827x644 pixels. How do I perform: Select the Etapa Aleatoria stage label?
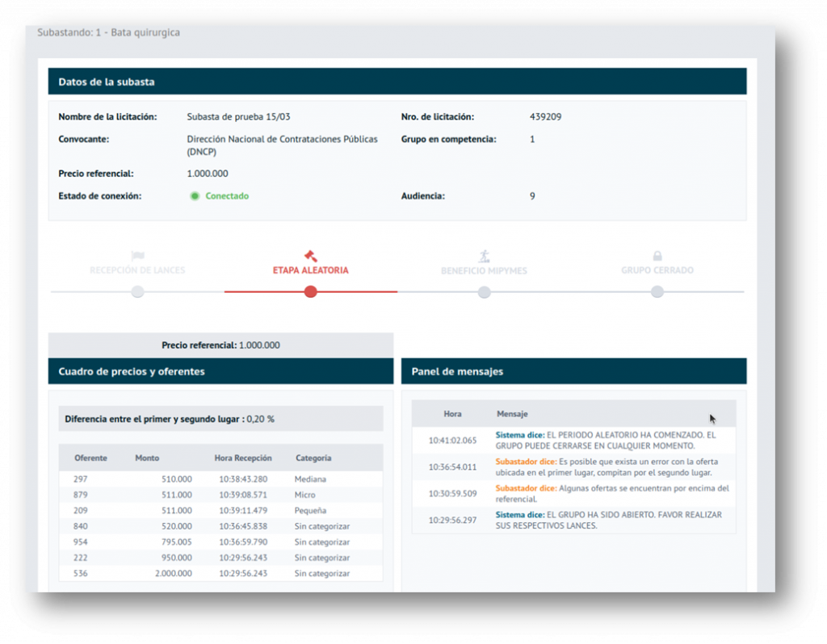pos(311,270)
